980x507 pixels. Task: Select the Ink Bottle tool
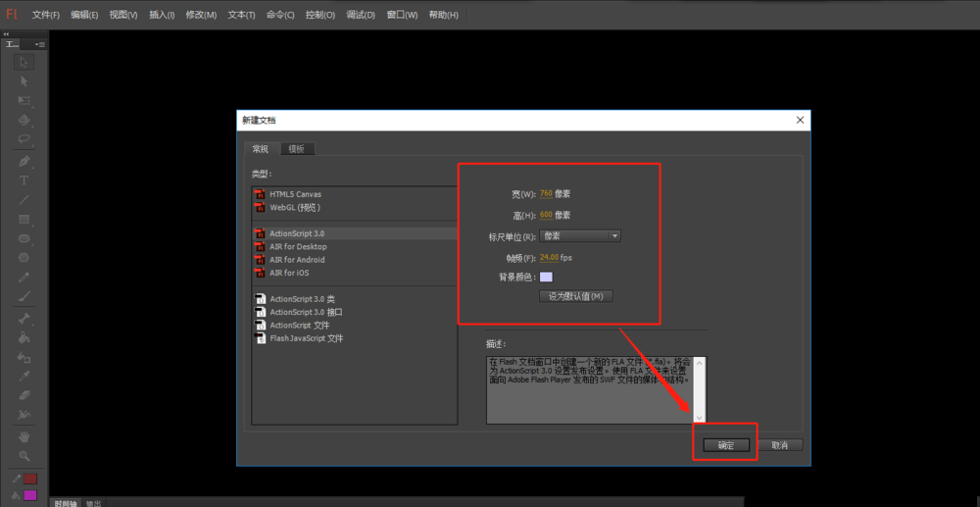pos(24,358)
